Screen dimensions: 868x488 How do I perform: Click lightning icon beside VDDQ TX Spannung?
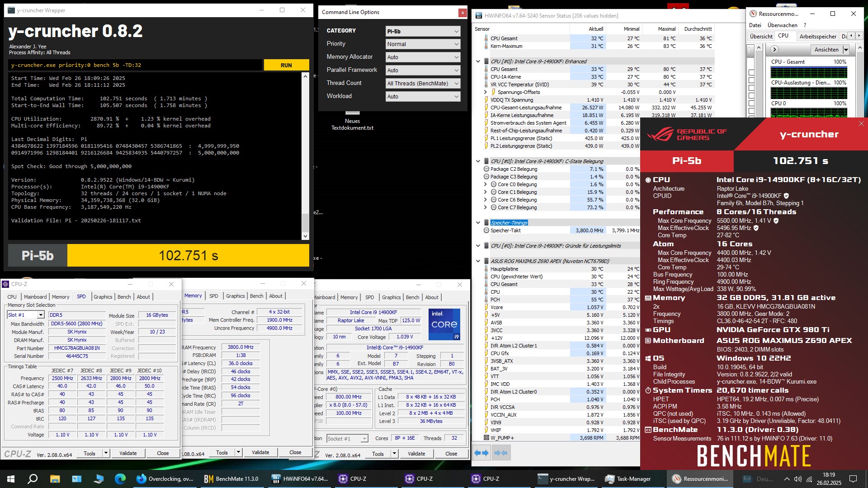click(486, 100)
